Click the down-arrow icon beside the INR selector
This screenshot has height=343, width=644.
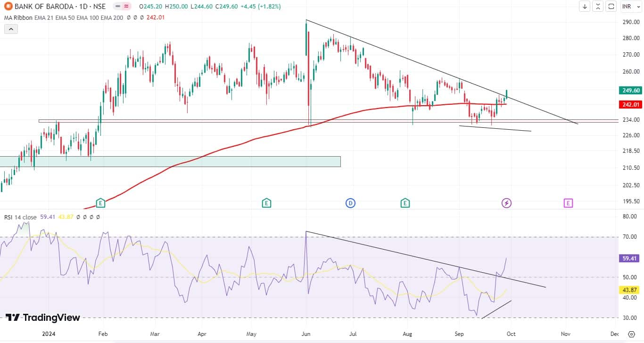click(585, 7)
